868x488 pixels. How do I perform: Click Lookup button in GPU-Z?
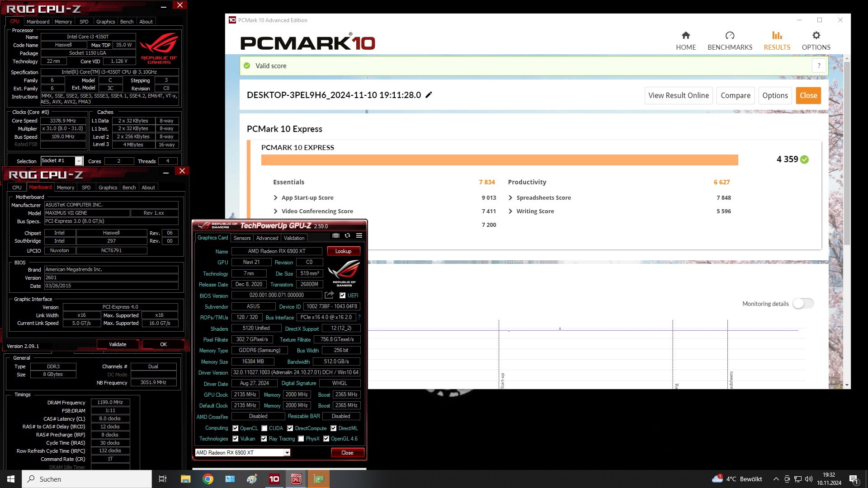(343, 251)
